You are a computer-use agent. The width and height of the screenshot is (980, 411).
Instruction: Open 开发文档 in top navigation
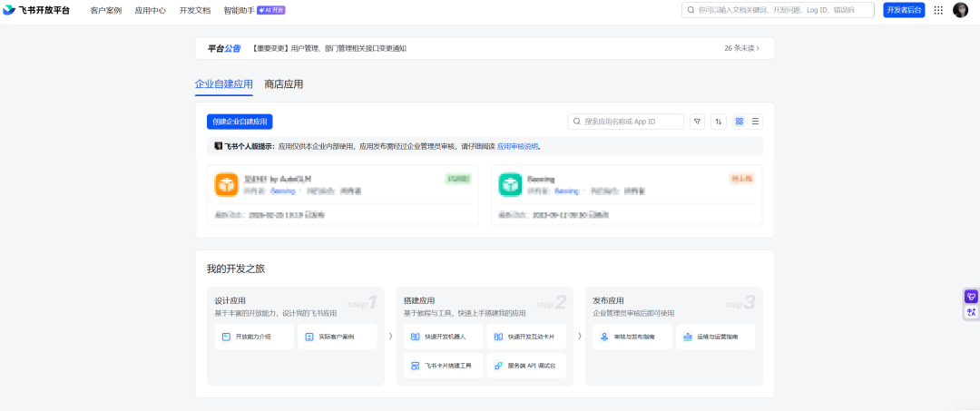[x=195, y=11]
